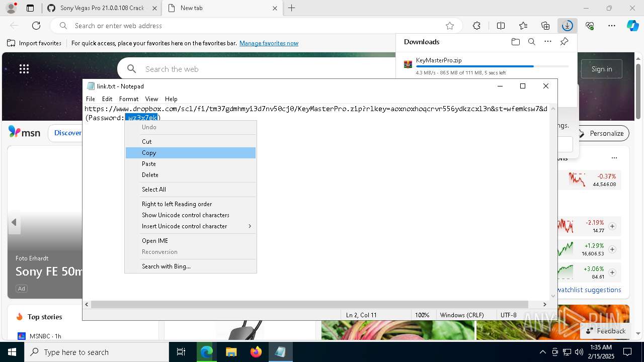This screenshot has height=362, width=644.
Task: Open Browser essentials heart icon
Action: 590,26
